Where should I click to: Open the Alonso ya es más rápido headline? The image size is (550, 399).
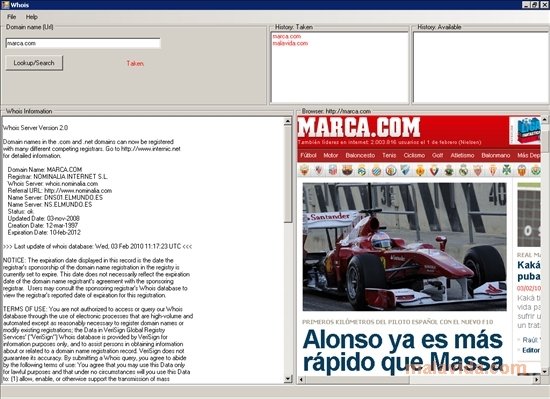coord(403,351)
